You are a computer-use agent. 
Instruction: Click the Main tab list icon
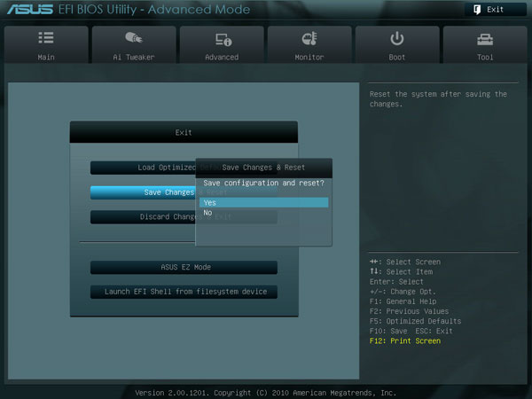(46, 37)
